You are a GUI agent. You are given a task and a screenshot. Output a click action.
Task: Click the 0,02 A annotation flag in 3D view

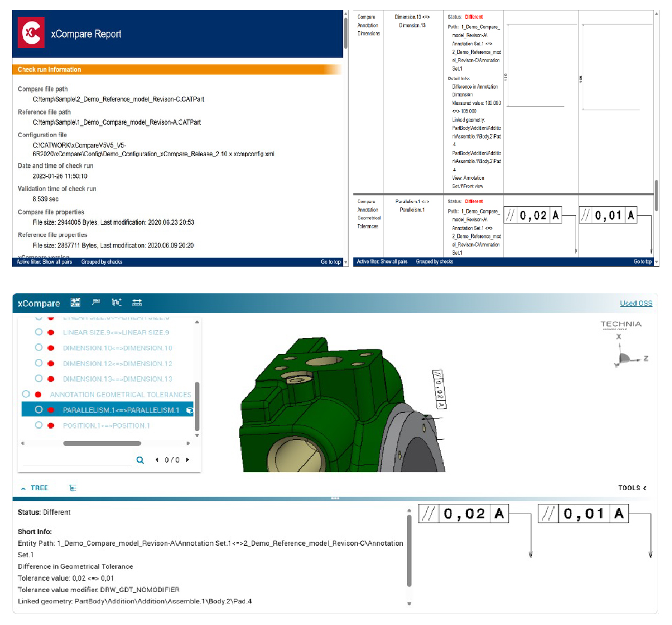(x=439, y=389)
